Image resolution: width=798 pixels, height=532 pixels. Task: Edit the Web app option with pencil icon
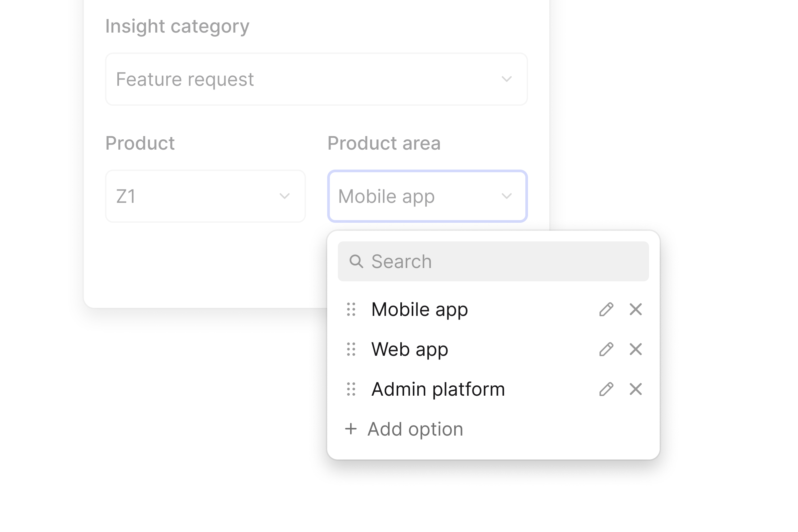[x=606, y=349]
